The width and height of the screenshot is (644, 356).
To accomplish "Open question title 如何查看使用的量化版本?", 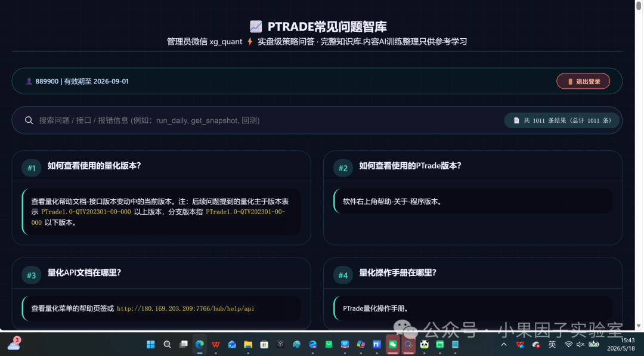I will pos(94,165).
